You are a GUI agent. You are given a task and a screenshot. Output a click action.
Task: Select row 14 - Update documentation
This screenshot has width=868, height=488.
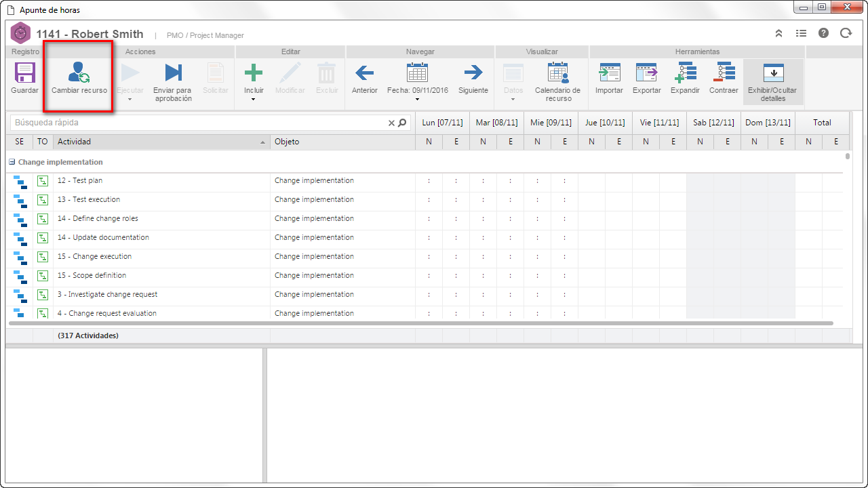coord(425,238)
